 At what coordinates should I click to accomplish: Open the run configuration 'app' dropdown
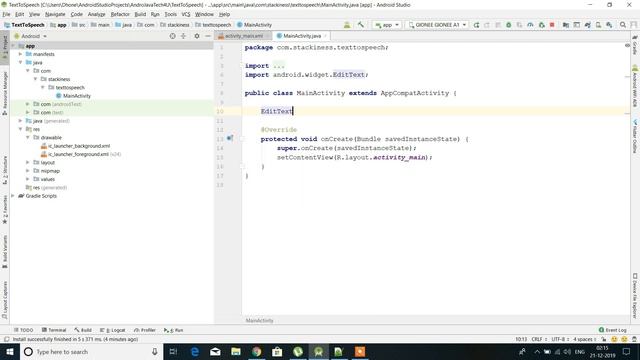(x=387, y=25)
